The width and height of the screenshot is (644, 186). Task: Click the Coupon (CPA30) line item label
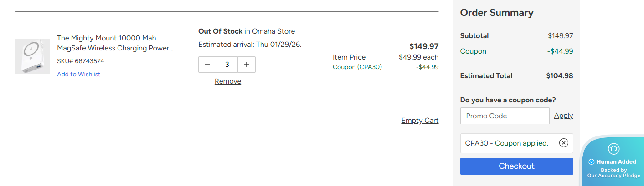click(x=357, y=67)
